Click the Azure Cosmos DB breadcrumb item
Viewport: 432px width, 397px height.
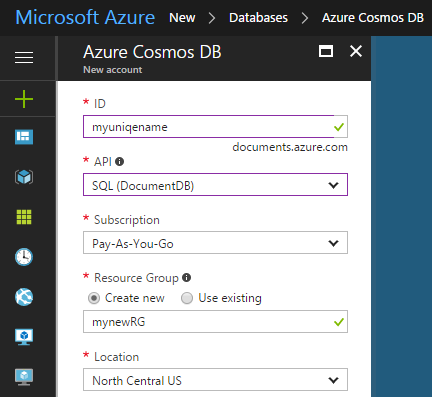pyautogui.click(x=373, y=18)
